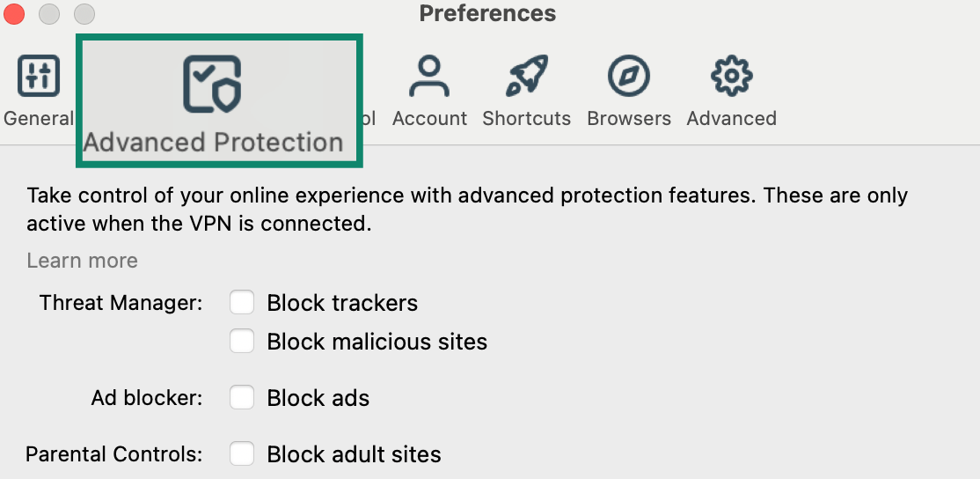Open the General sliders icon
The height and width of the screenshot is (479, 980).
pos(39,77)
